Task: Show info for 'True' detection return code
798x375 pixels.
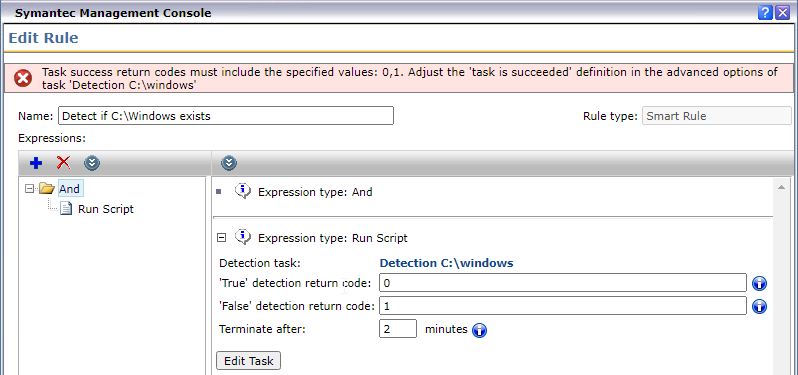Action: (759, 283)
